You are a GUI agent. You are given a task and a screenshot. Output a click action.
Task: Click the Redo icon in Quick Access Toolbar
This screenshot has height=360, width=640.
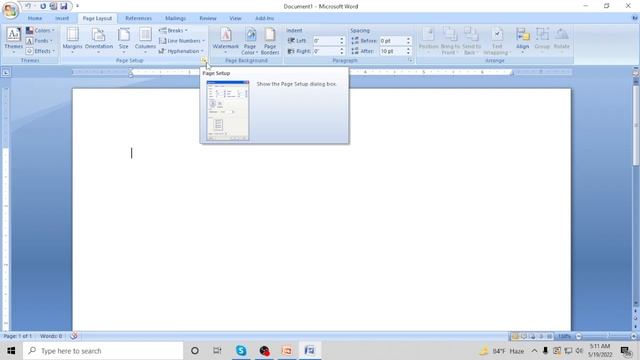tap(43, 6)
